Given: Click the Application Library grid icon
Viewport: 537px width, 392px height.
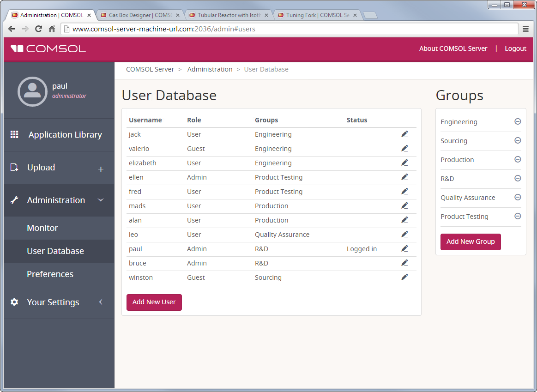Looking at the screenshot, I should click(14, 134).
